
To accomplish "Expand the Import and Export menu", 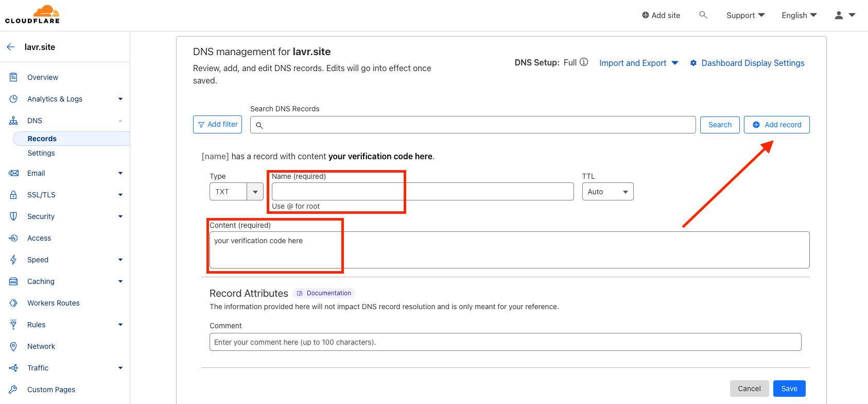I will coord(638,63).
